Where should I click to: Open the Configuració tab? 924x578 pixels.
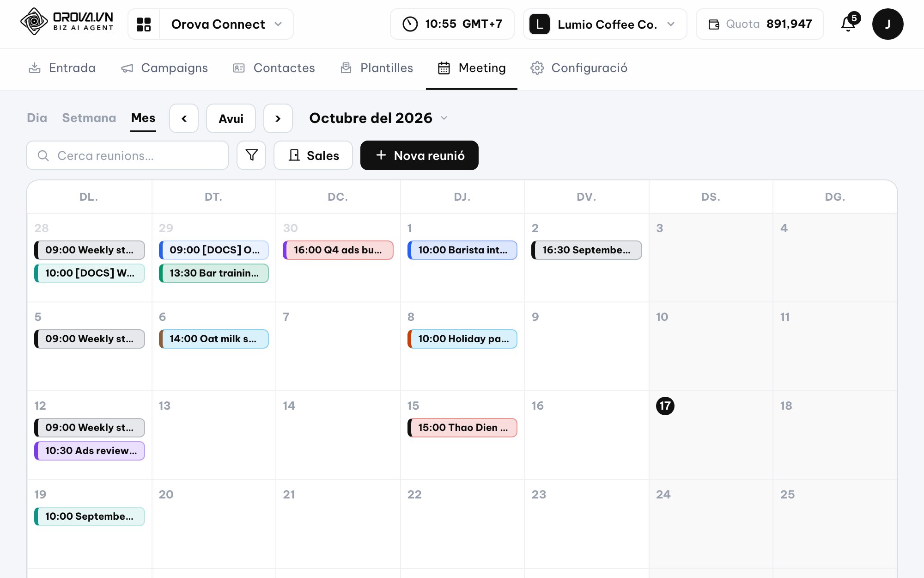[579, 68]
